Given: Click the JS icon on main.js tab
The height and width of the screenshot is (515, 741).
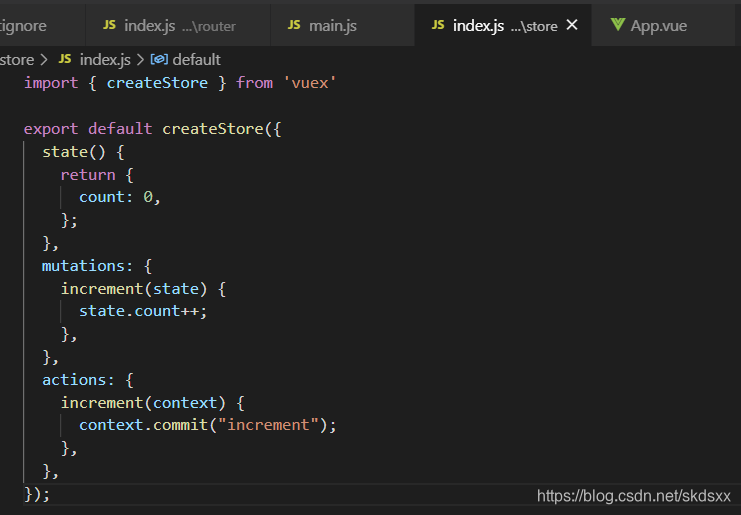Looking at the screenshot, I should pos(294,25).
